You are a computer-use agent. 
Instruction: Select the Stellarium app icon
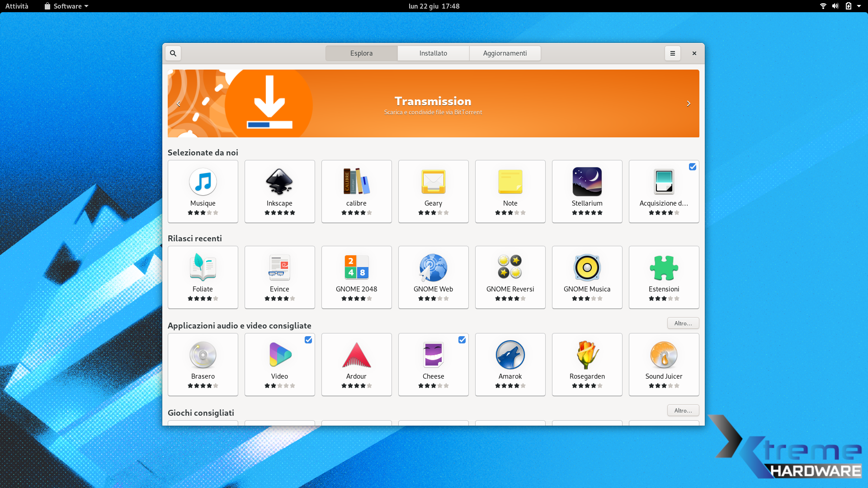coord(587,182)
